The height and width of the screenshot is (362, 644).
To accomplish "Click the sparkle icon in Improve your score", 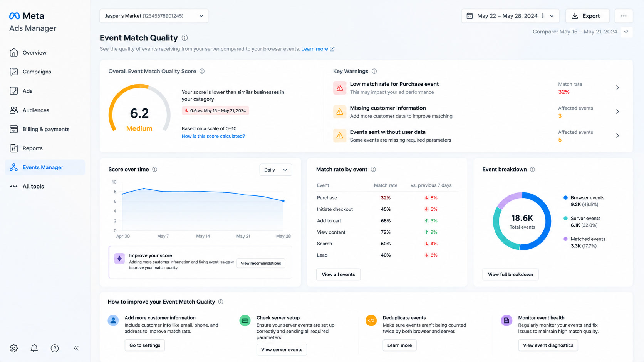I will (119, 259).
